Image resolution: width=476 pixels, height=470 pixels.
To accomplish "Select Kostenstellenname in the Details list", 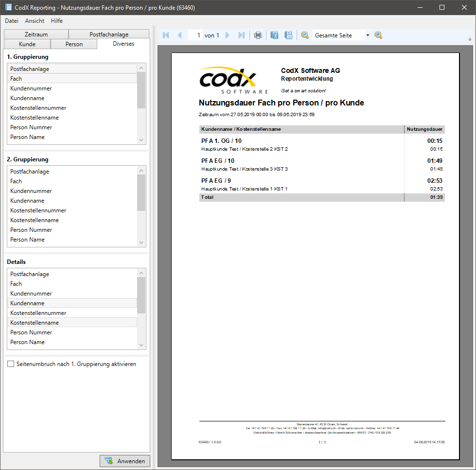I will point(73,322).
